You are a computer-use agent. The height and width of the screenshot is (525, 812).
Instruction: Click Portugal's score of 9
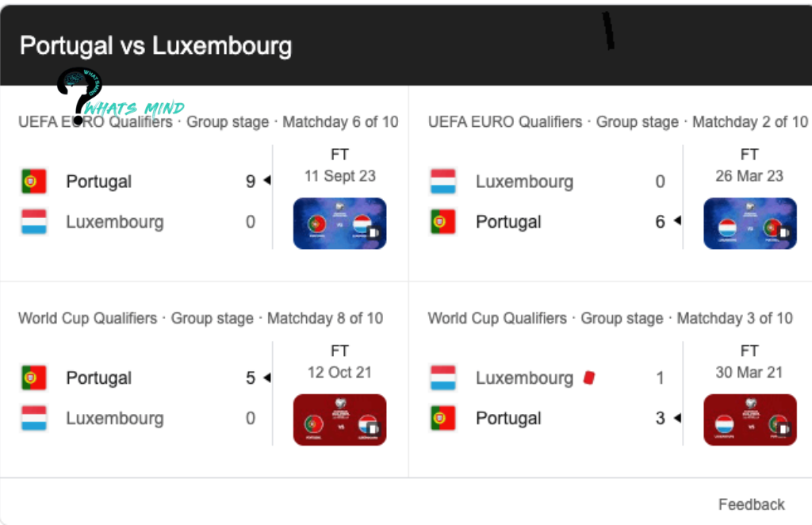click(x=251, y=182)
